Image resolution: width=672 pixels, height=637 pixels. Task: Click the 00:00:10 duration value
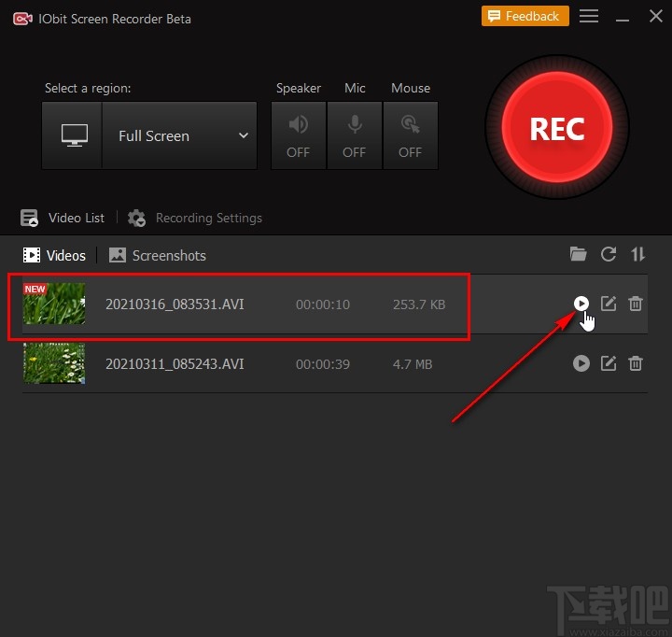click(323, 304)
